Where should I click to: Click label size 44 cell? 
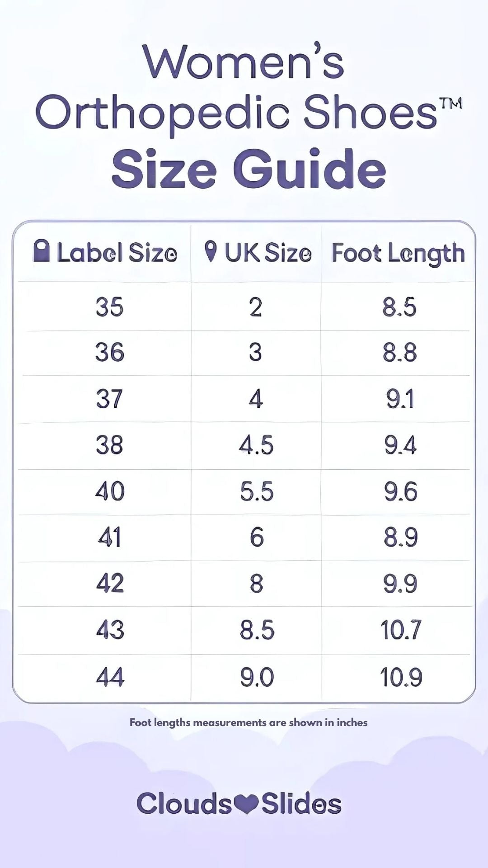[x=110, y=677]
